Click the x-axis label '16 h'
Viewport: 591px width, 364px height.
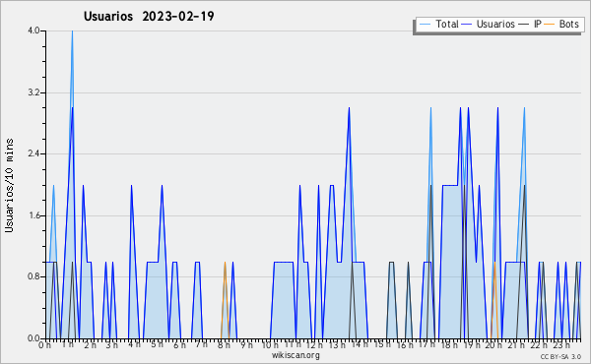coord(405,345)
